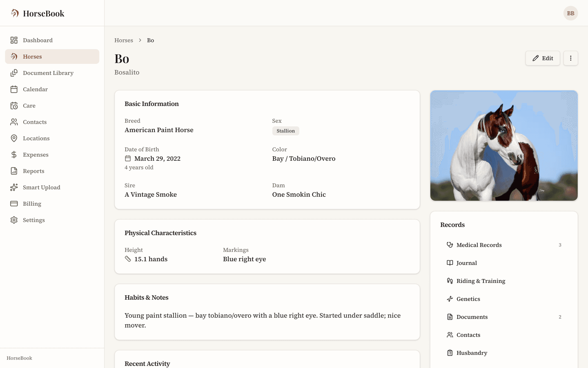Open Settings from the sidebar
Viewport: 588px width, 368px height.
point(52,220)
